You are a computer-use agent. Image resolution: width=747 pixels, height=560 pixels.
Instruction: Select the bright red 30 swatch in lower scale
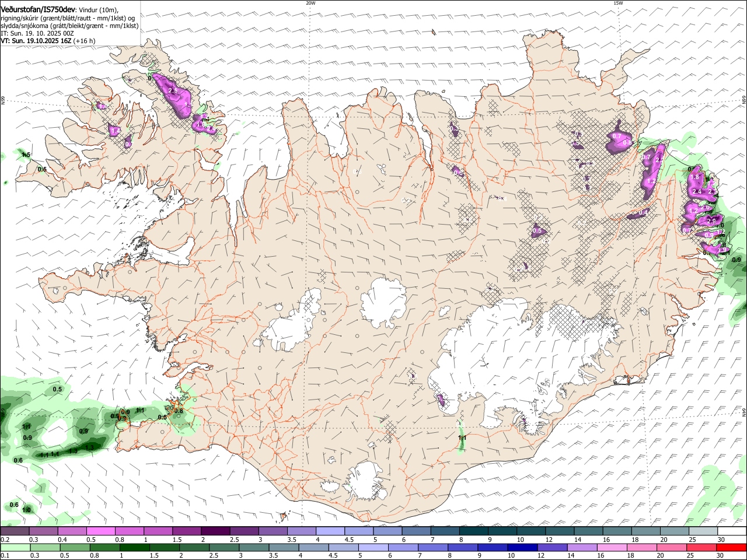click(732, 547)
